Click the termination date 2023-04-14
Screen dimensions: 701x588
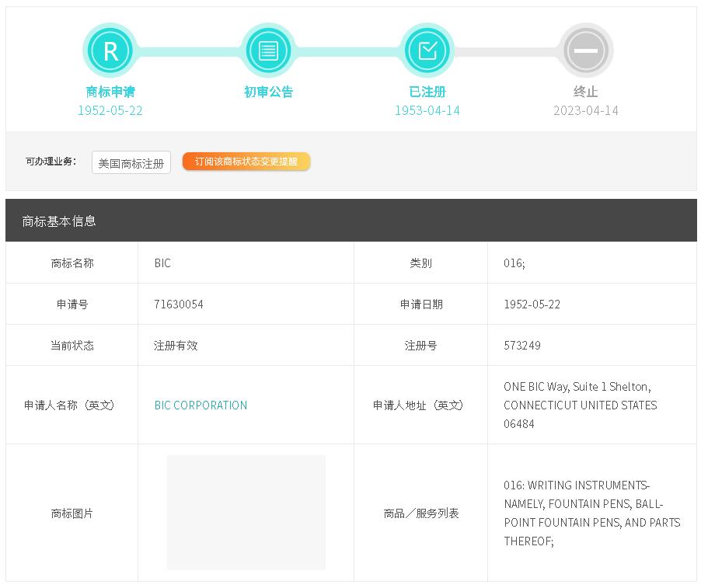pyautogui.click(x=585, y=110)
